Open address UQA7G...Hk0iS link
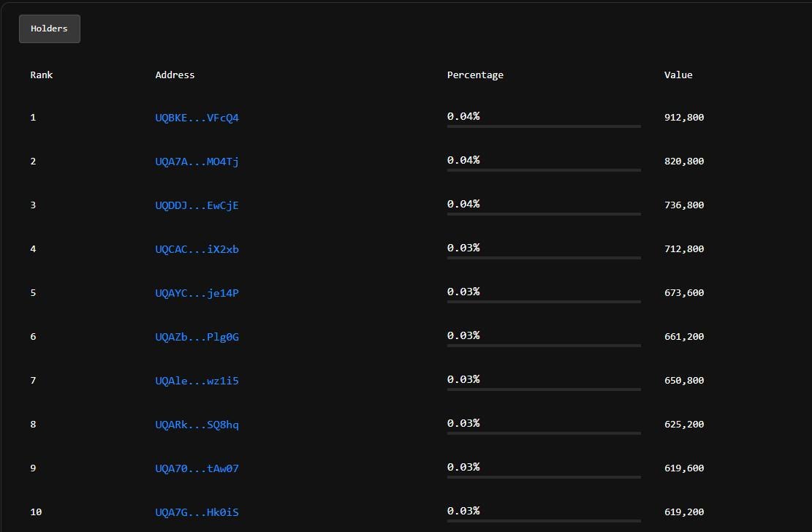 click(x=197, y=512)
